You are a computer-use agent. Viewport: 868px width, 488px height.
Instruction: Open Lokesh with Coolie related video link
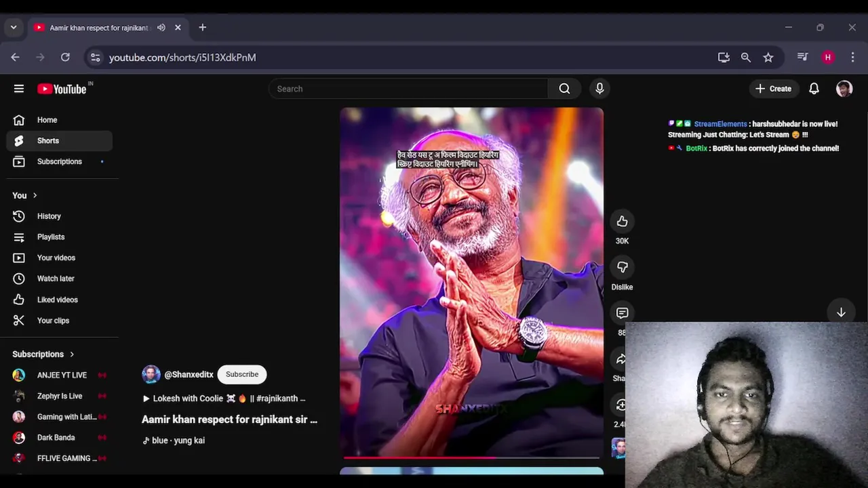pos(224,399)
